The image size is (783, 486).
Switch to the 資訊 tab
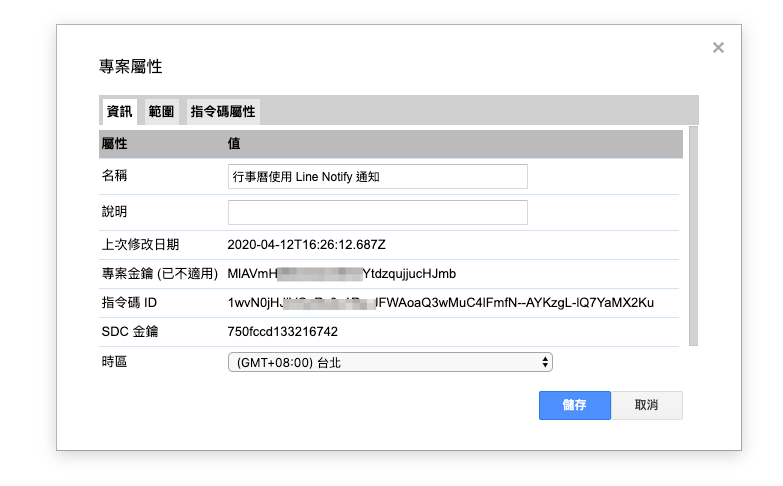[119, 111]
